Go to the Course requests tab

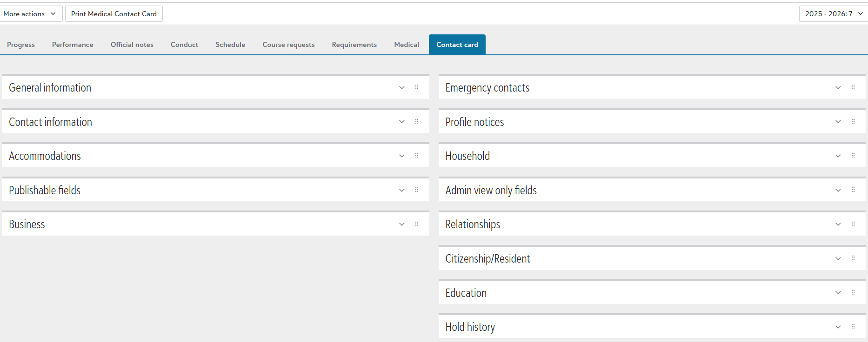pyautogui.click(x=288, y=45)
